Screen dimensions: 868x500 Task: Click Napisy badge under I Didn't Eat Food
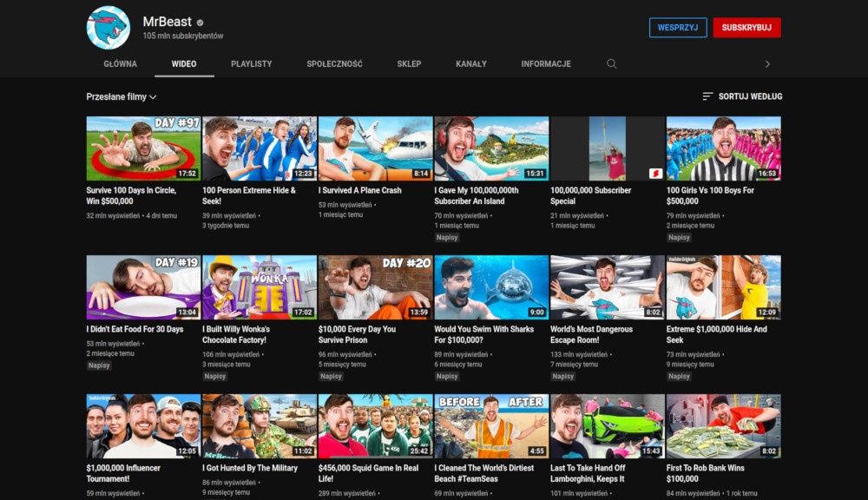point(99,365)
